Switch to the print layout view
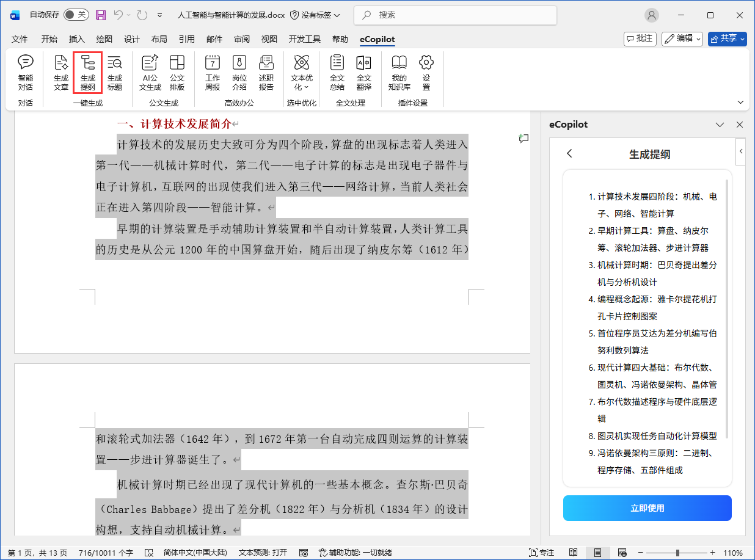The width and height of the screenshot is (755, 560). (597, 553)
